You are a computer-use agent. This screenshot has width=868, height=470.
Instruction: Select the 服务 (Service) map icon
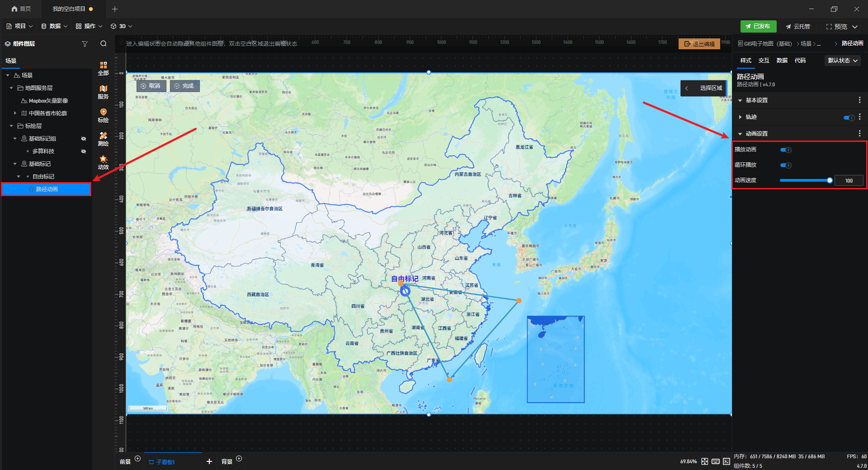click(103, 92)
